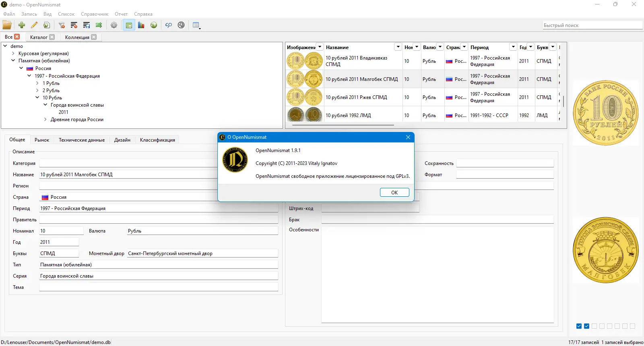This screenshot has width=644, height=346.
Task: Expand the Курсовая (регулярная) tree node
Action: pos(13,54)
